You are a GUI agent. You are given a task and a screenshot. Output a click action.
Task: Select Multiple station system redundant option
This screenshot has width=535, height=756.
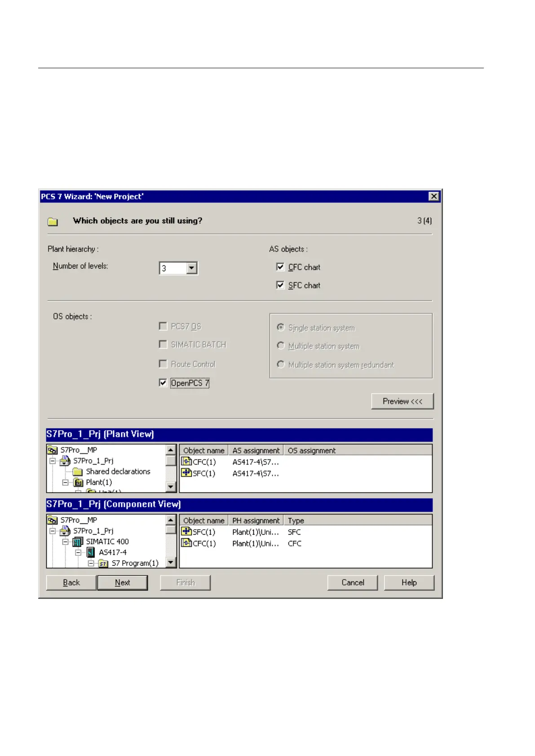[x=281, y=364]
